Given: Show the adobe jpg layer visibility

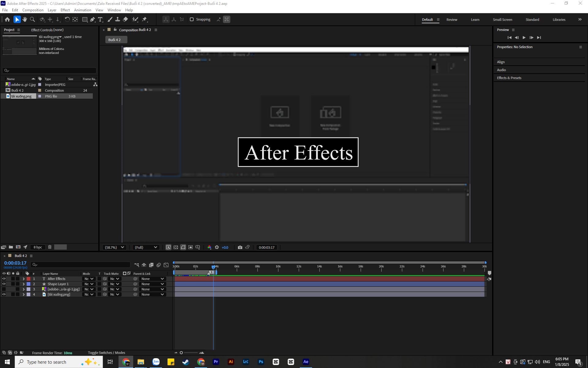Looking at the screenshot, I should pos(4,289).
